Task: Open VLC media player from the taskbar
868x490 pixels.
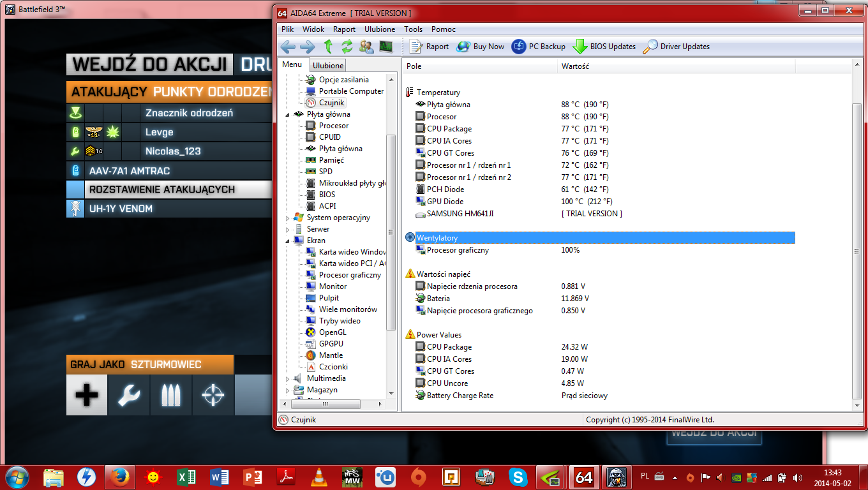Action: (318, 477)
